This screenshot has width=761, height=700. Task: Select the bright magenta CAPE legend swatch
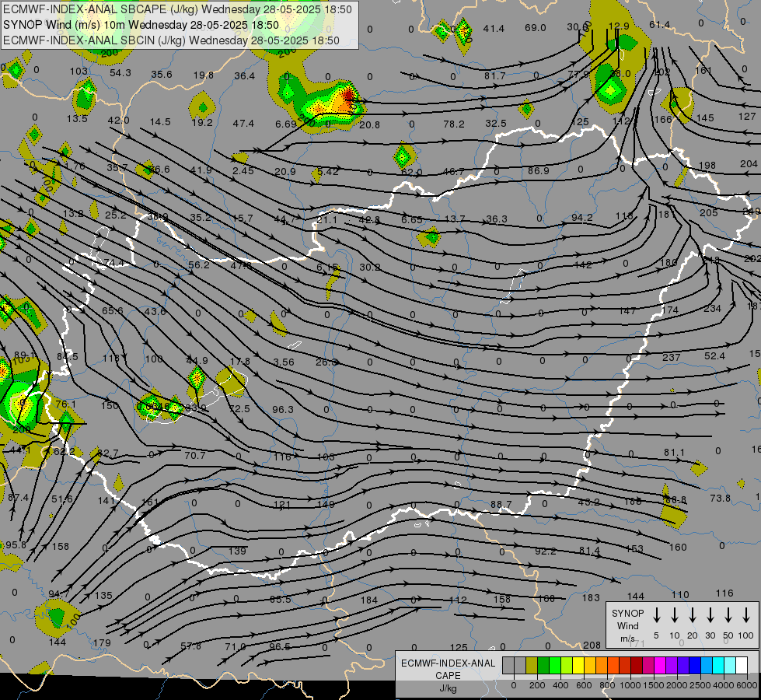point(660,666)
